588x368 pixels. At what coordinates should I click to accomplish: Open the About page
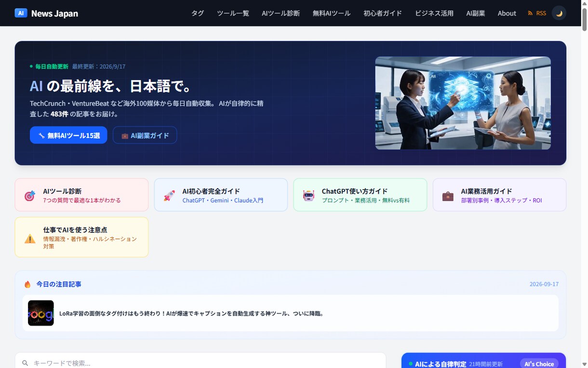507,13
